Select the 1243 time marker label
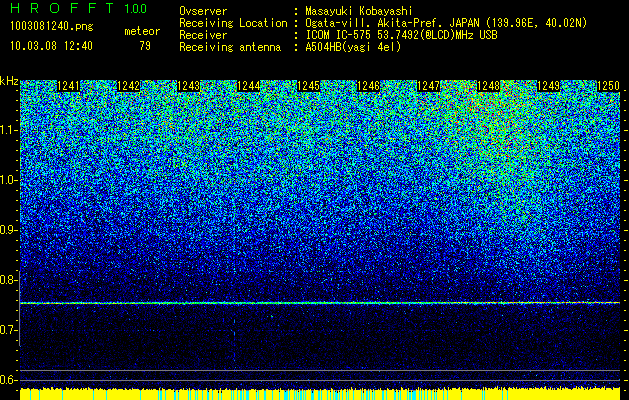 [189, 86]
